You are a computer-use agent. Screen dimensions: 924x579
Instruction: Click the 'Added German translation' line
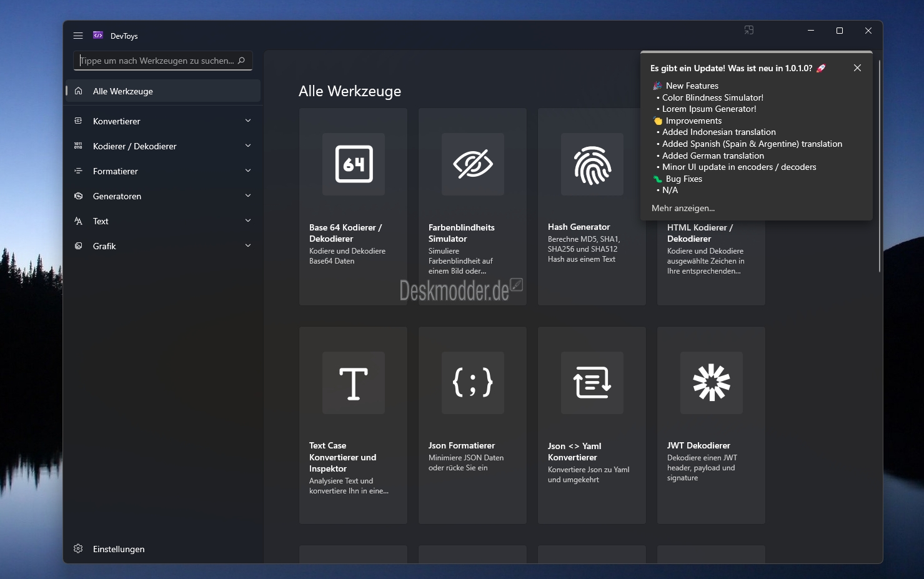pos(713,156)
